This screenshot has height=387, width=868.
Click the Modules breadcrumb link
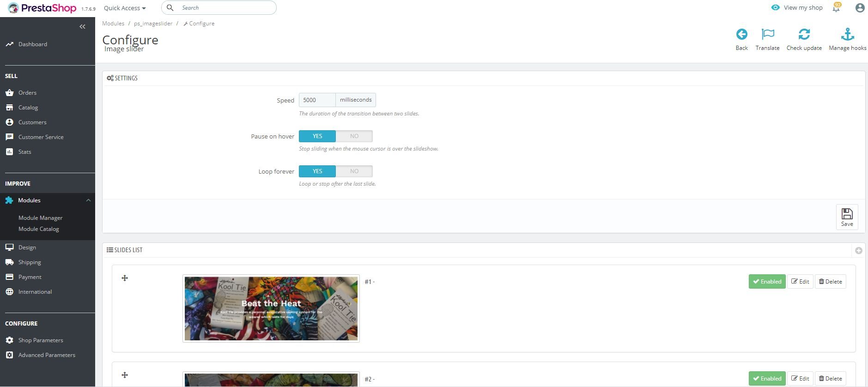(x=113, y=24)
